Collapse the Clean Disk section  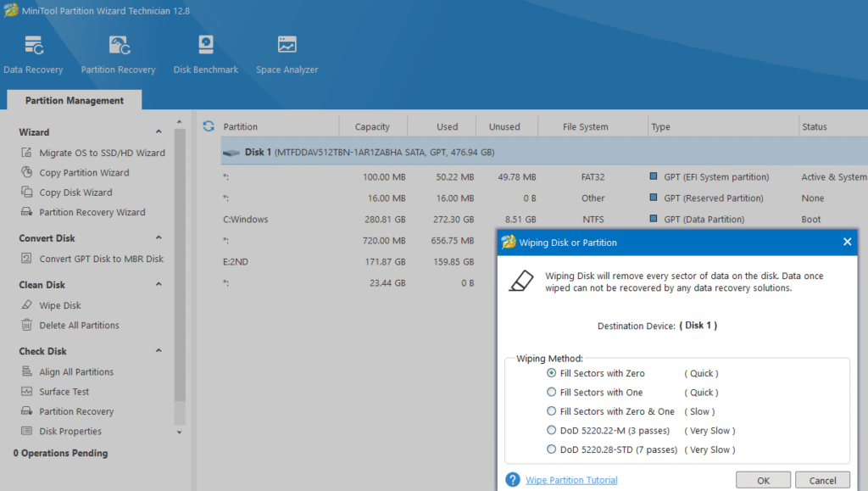tap(159, 285)
